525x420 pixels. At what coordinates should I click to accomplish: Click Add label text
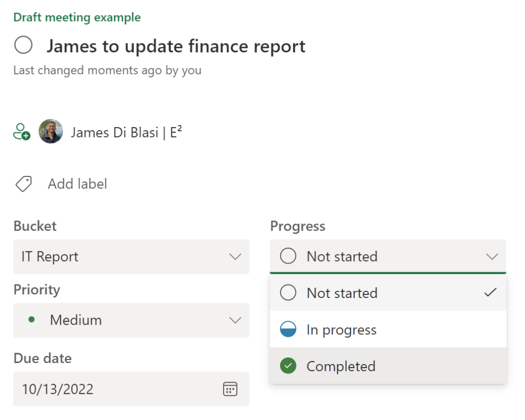click(77, 184)
